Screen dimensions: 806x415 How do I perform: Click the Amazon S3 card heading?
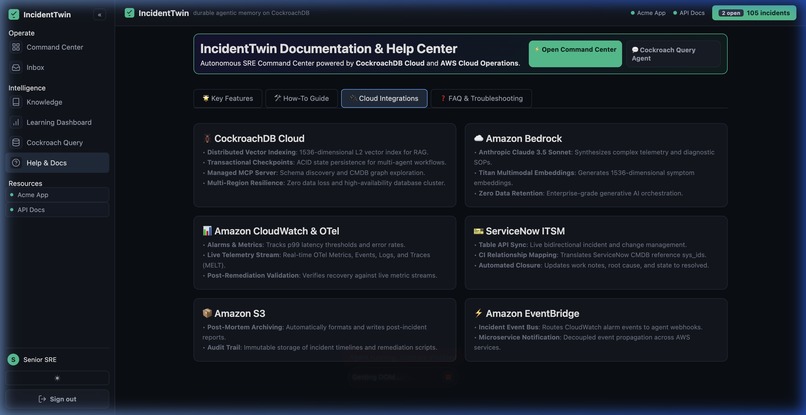[x=240, y=313]
